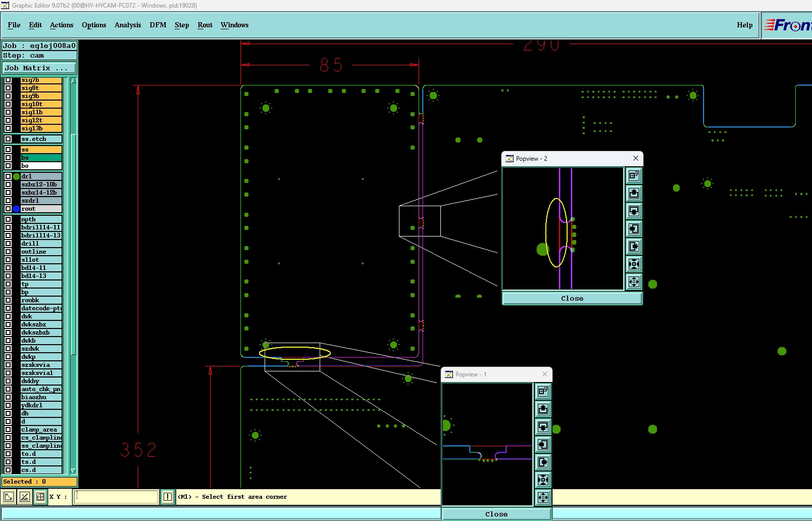
Task: Select the datecode-pt layer name
Action: coord(41,308)
